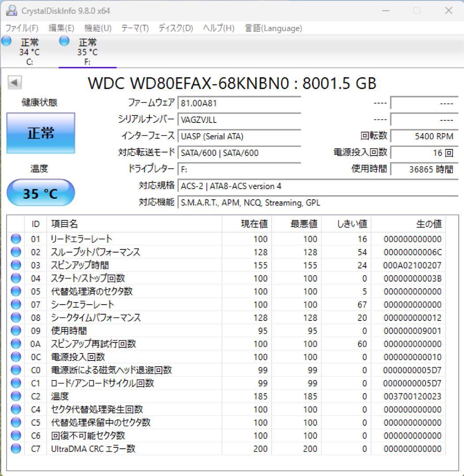Image resolution: width=464 pixels, height=476 pixels.
Task: Click status orb of row 0C 電源投入回数
Action: pos(16,357)
